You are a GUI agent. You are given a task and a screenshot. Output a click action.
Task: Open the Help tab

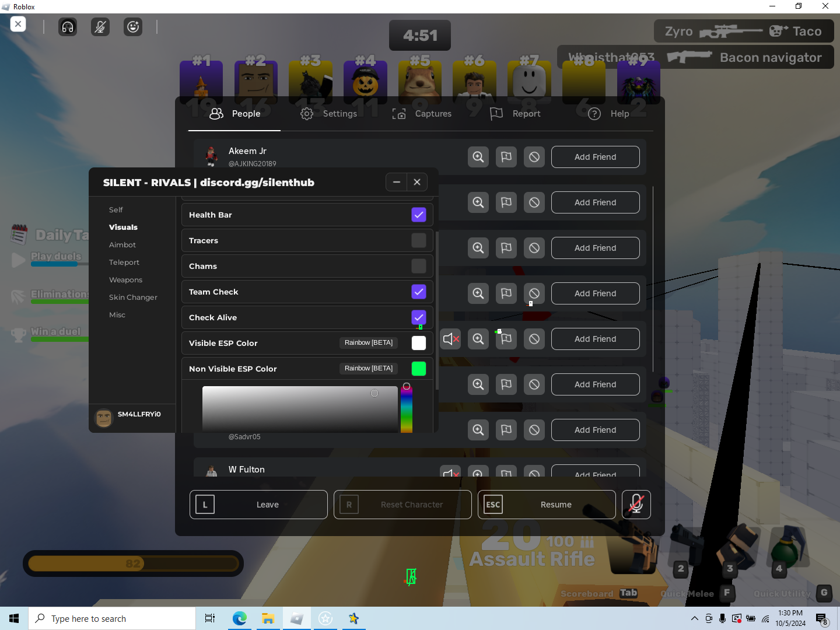pyautogui.click(x=608, y=114)
